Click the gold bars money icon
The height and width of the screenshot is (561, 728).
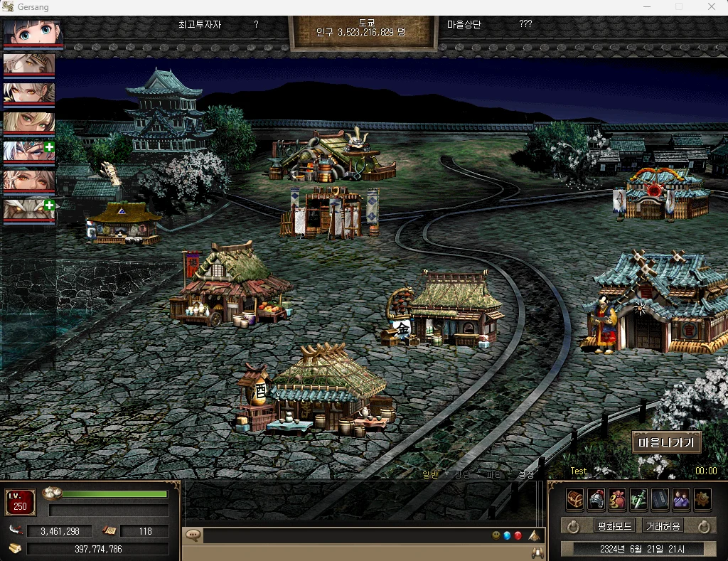coord(16,548)
